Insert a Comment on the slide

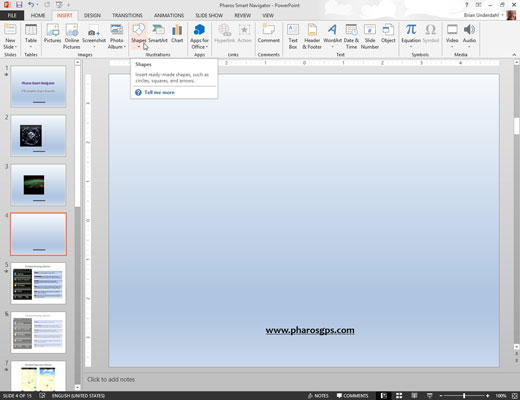pos(268,34)
